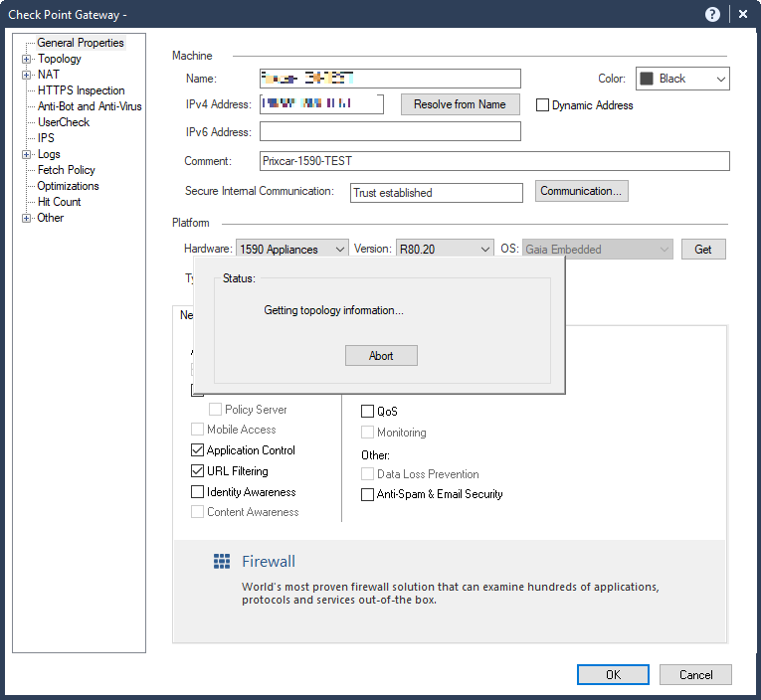
Task: Expand the NAT tree node
Action: click(27, 76)
